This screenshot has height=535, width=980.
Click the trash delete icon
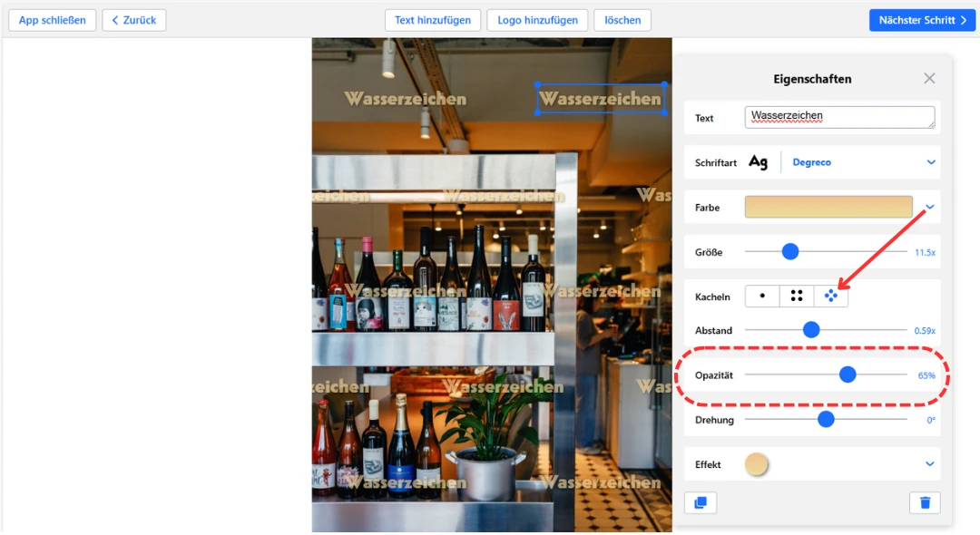pos(925,502)
